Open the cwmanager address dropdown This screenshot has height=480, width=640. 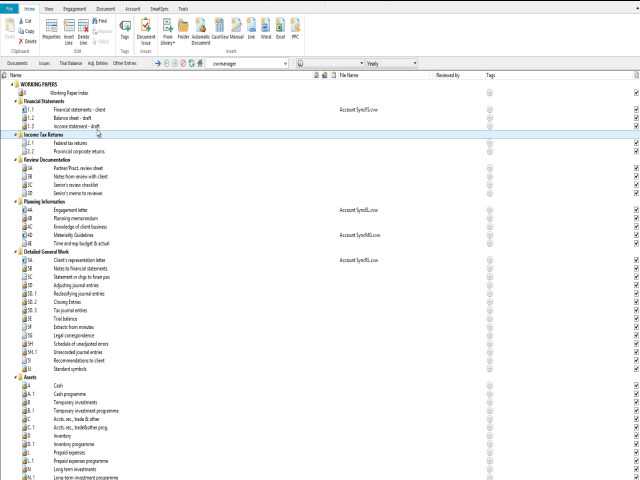click(285, 64)
